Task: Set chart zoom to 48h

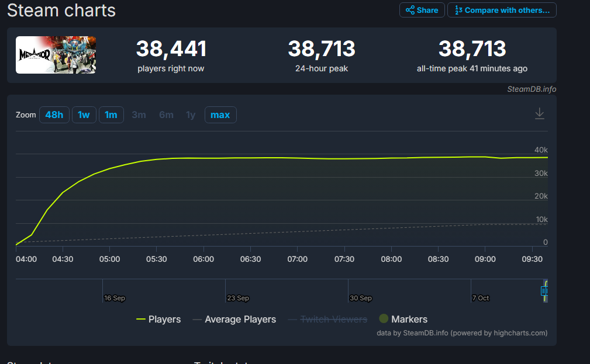Action: (54, 115)
